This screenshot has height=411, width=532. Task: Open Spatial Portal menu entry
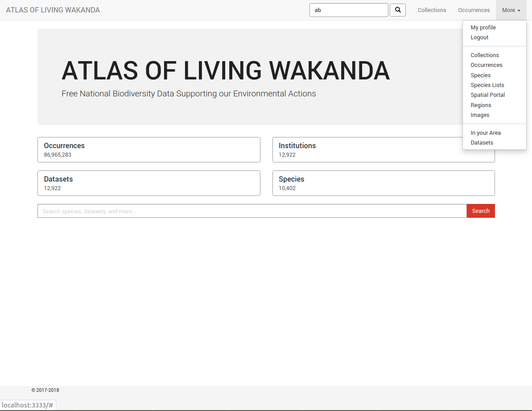[487, 95]
